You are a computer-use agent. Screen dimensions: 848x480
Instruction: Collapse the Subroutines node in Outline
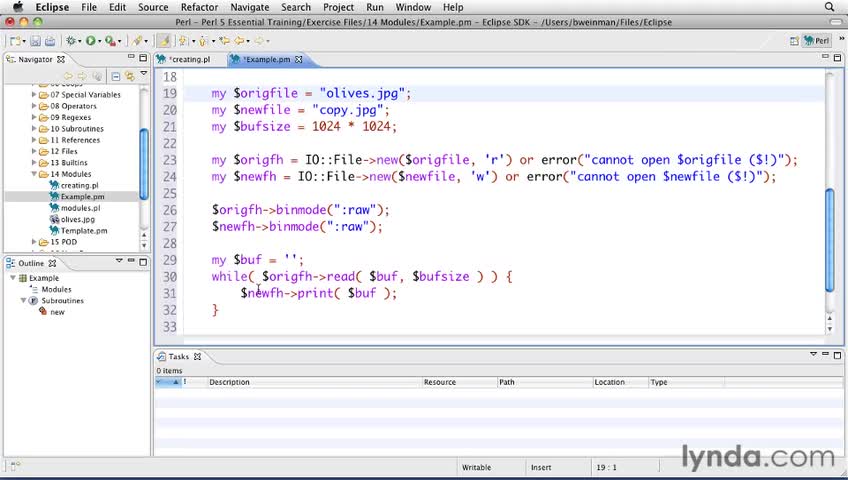[x=23, y=300]
